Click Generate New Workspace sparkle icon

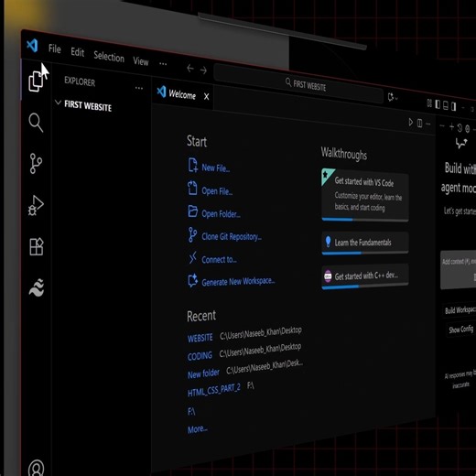pyautogui.click(x=192, y=280)
